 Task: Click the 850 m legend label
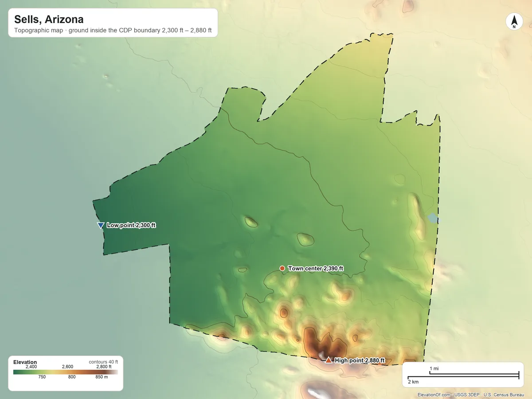[x=102, y=377]
